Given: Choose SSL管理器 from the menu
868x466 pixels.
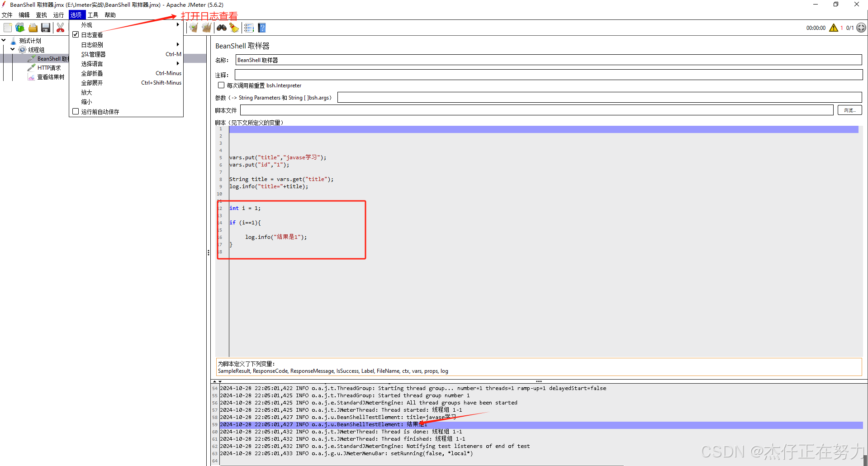Looking at the screenshot, I should pyautogui.click(x=126, y=54).
